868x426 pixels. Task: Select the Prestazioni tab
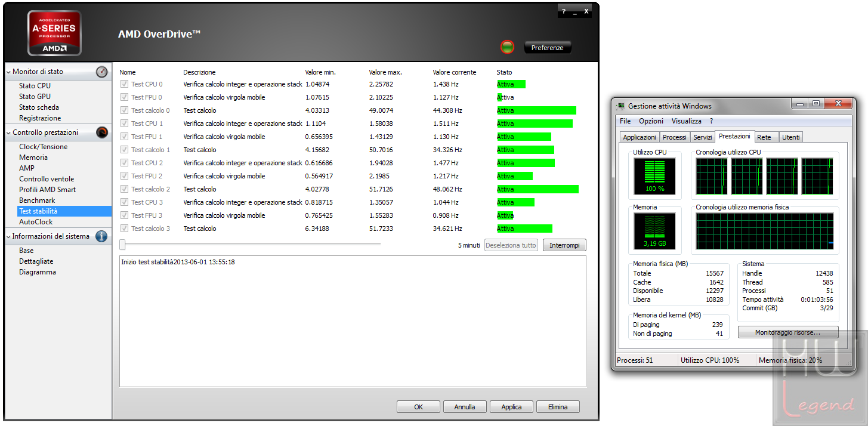coord(735,136)
